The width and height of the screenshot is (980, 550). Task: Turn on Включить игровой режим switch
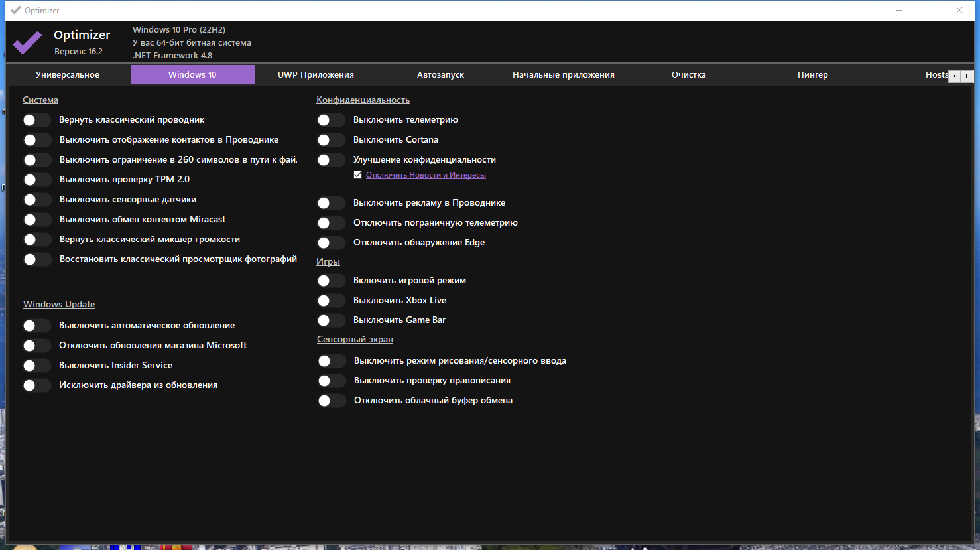click(331, 281)
